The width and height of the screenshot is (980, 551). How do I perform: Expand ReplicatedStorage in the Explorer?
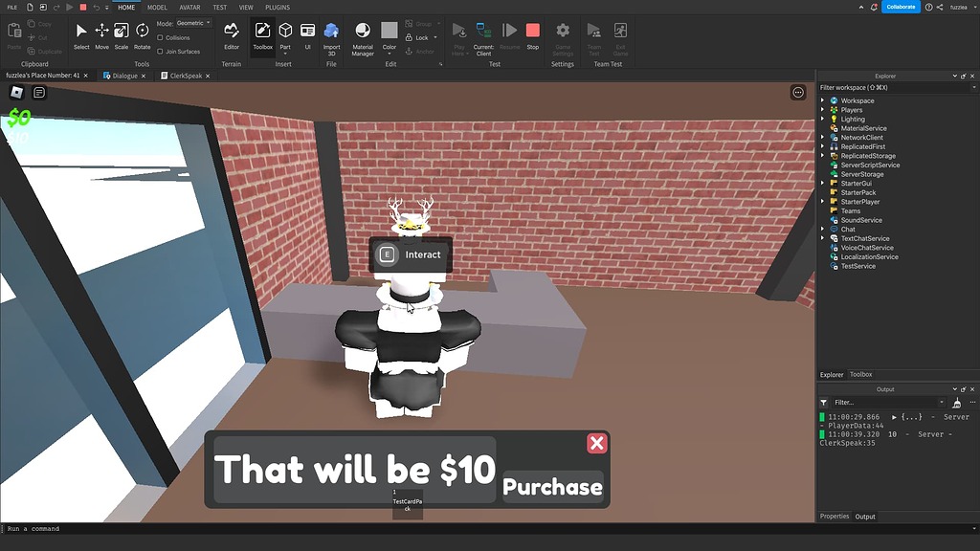[823, 155]
